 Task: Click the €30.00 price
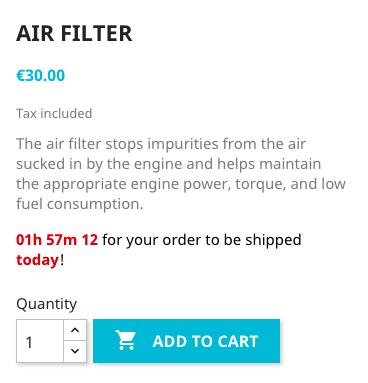point(41,76)
